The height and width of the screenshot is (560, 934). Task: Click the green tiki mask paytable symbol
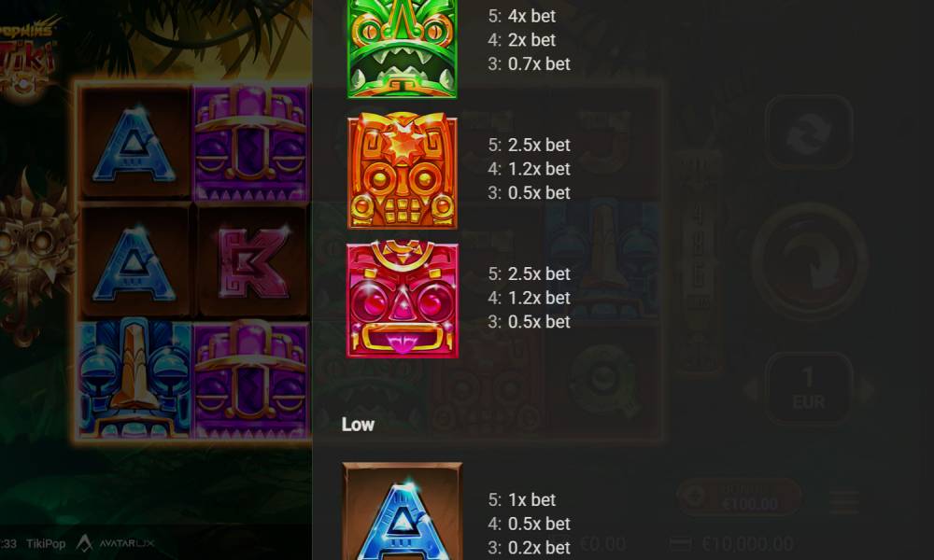(403, 49)
